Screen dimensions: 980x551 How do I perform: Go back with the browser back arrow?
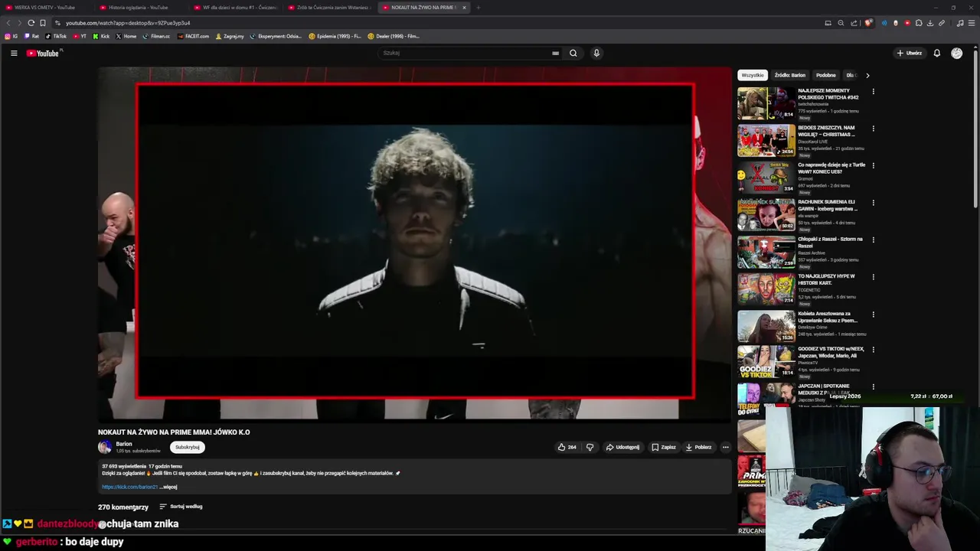pyautogui.click(x=8, y=23)
